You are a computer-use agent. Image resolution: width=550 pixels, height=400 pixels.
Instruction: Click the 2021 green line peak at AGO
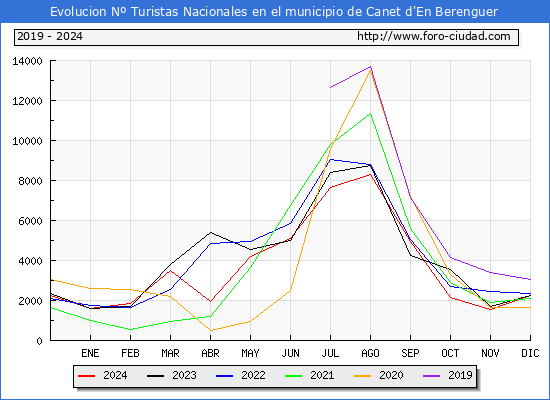[x=370, y=114]
